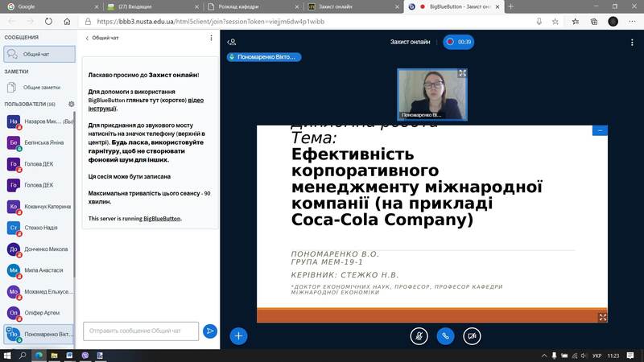The width and height of the screenshot is (644, 362).
Task: Switch the keyboard language УКР
Action: tap(597, 356)
